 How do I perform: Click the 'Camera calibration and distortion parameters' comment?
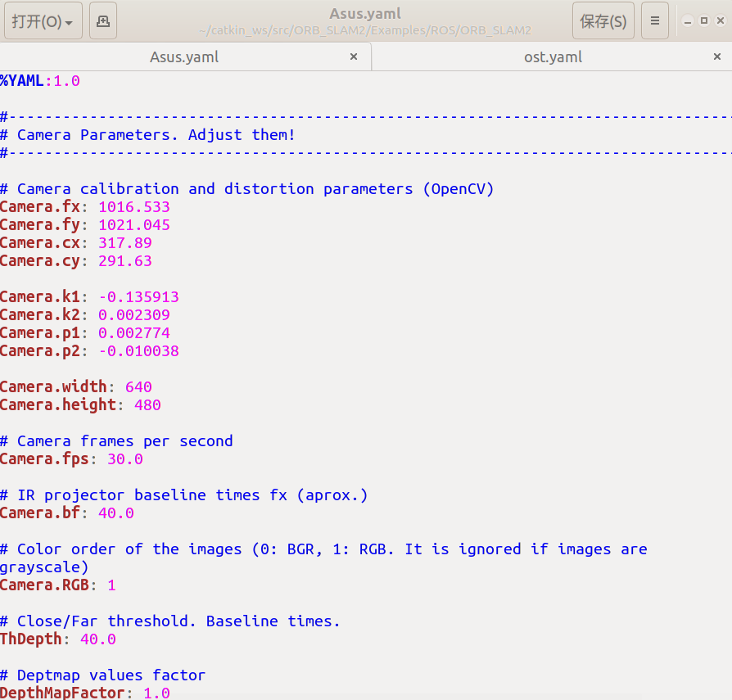(x=247, y=189)
